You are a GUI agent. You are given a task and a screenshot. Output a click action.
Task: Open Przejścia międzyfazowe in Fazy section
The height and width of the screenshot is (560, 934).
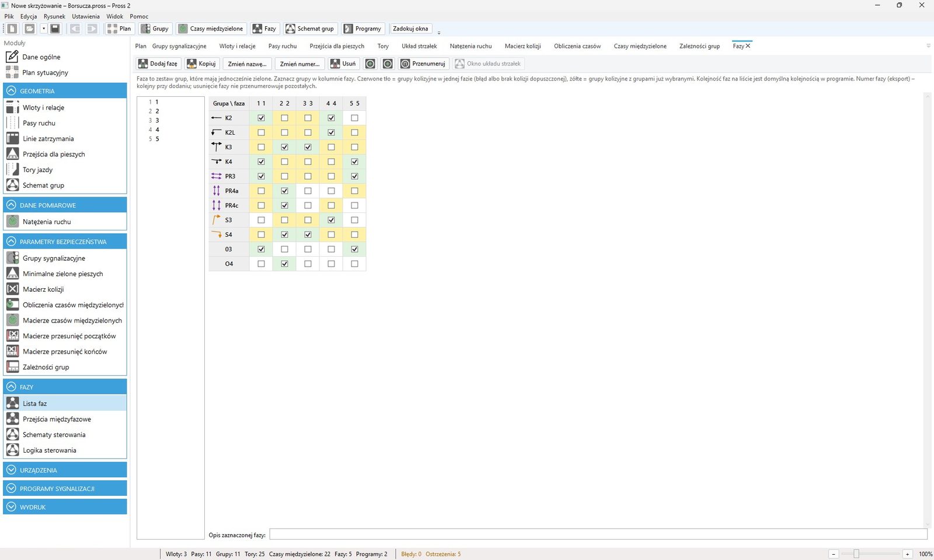point(57,419)
